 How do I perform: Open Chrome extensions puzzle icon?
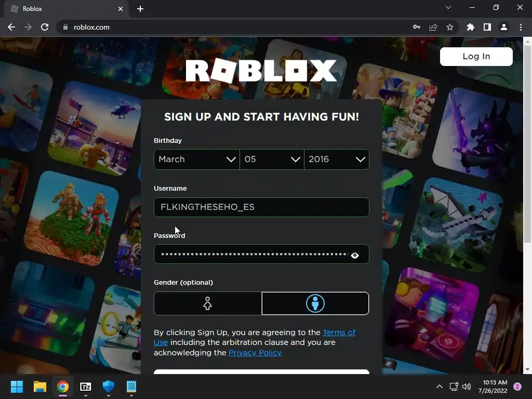point(471,27)
